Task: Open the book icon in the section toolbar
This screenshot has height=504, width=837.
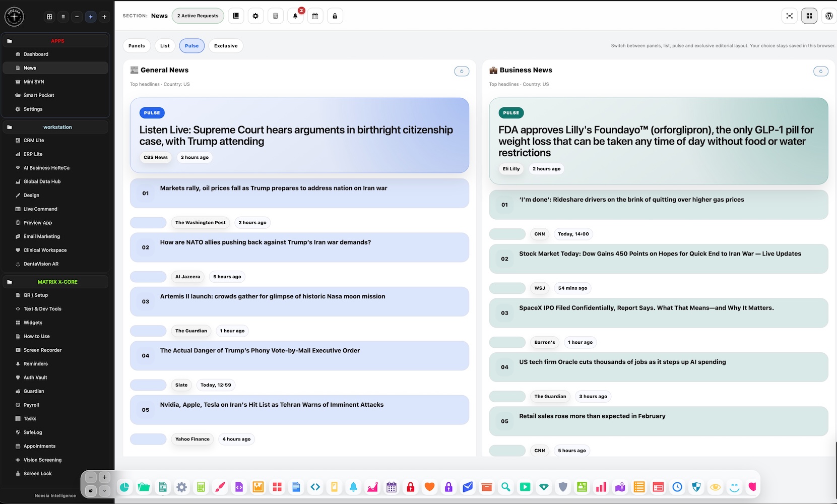Action: coord(236,16)
